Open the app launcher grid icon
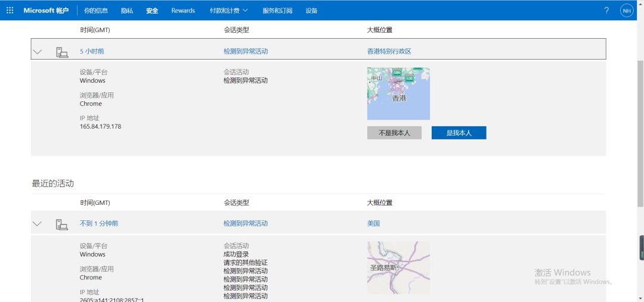This screenshot has width=644, height=302. tap(10, 11)
